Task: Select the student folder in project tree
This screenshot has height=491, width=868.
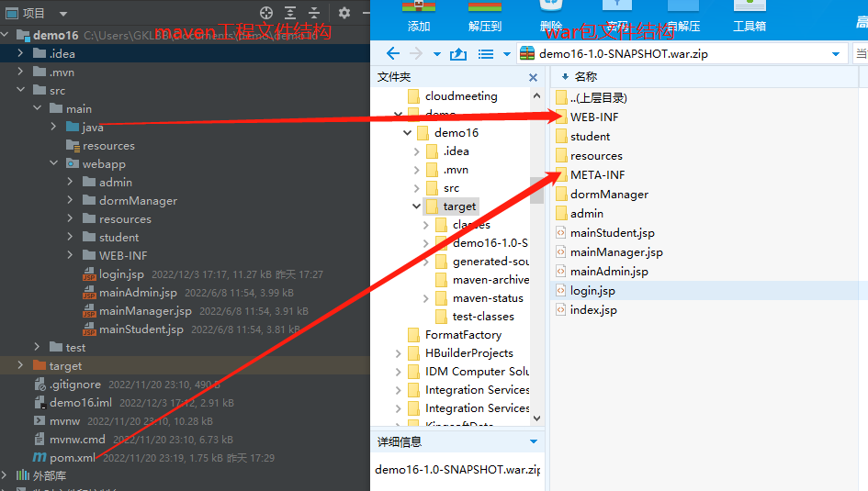Action: (111, 237)
